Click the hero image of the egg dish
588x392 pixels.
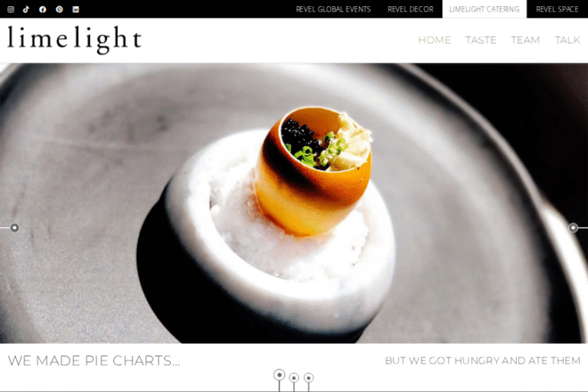coord(294,203)
